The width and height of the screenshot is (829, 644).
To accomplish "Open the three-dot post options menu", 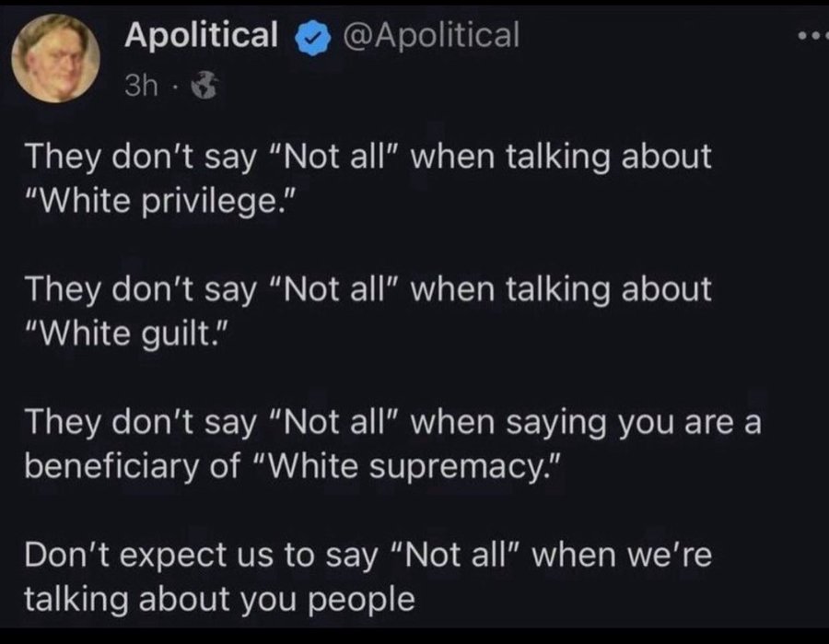I will click(813, 37).
